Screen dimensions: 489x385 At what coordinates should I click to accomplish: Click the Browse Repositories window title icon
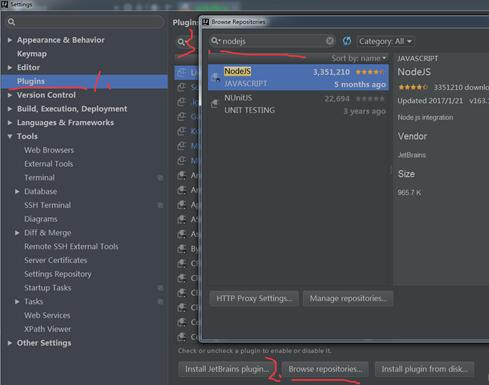tap(206, 22)
